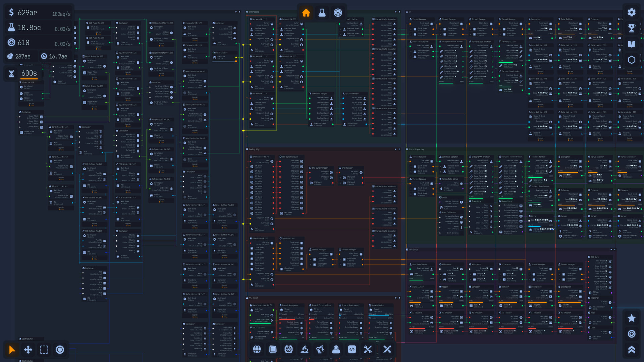Switch to the flask Research tab
The width and height of the screenshot is (644, 362).
(322, 13)
